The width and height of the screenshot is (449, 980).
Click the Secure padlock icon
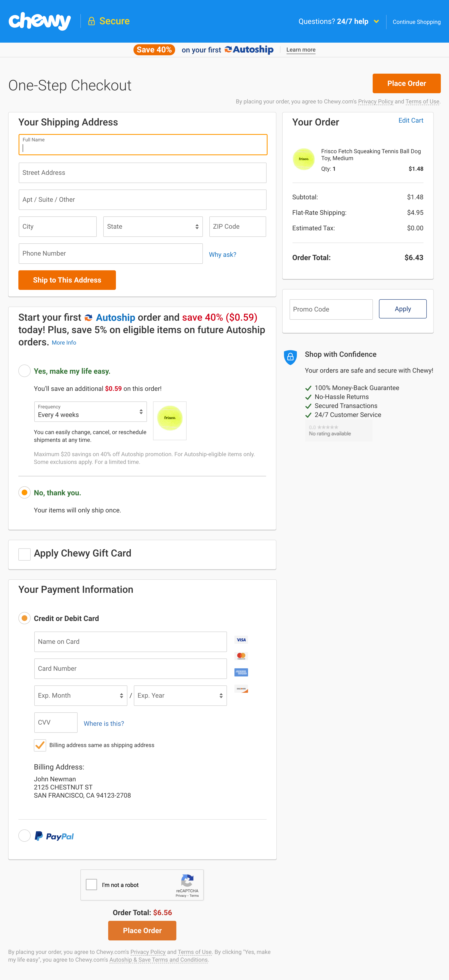click(91, 21)
